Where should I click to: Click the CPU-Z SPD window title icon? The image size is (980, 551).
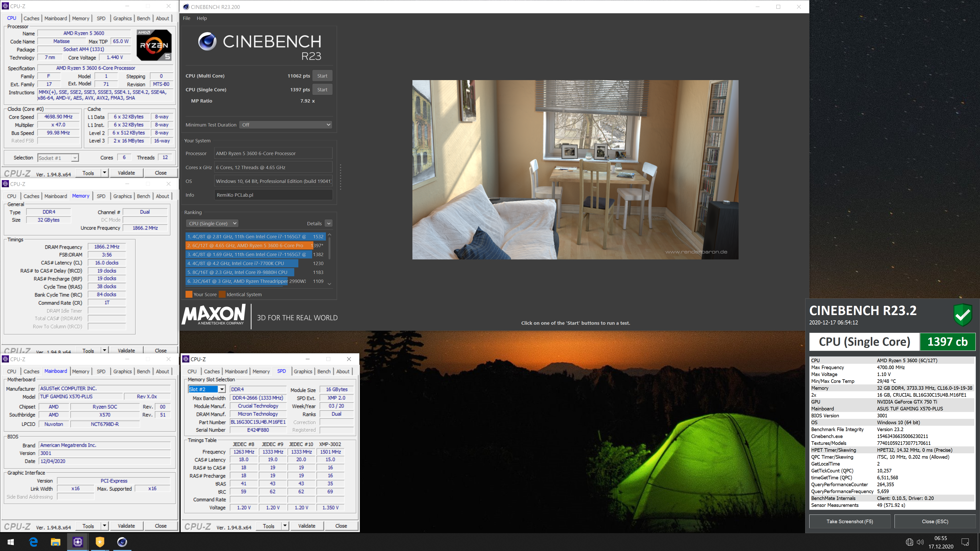(186, 359)
